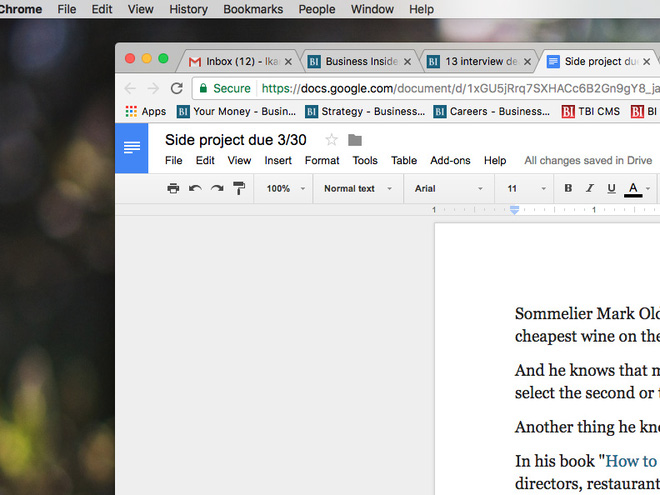
Task: Open the Apps grid bookmark
Action: coord(146,112)
